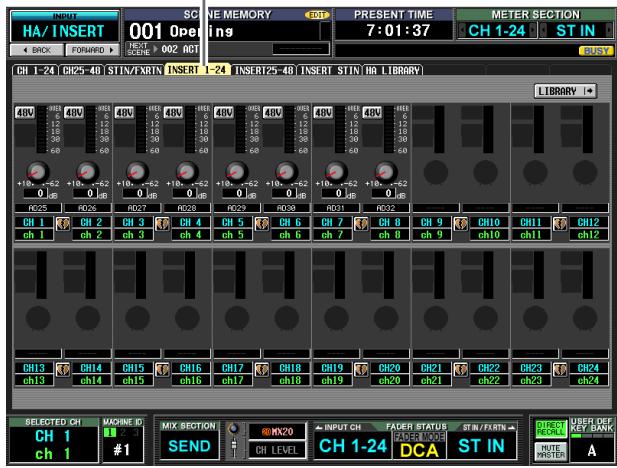Screen dimensions: 617x468
Task: Toggle the MUTE MASTER button
Action: point(550,451)
